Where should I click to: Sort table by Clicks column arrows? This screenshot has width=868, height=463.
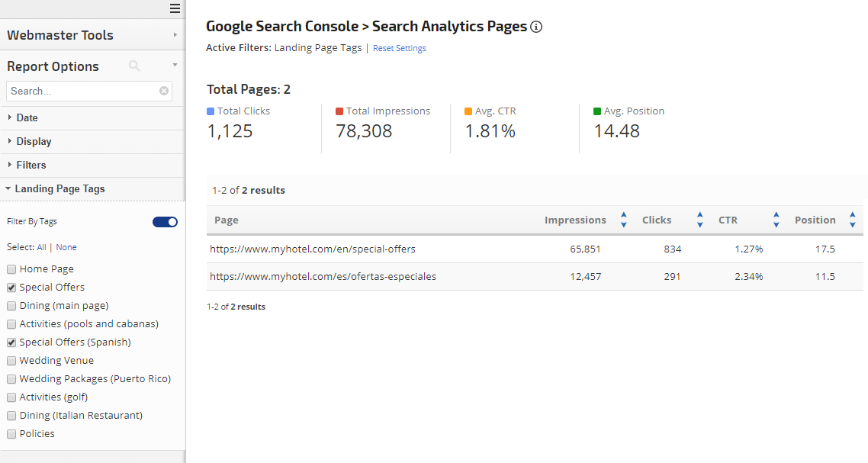pos(699,220)
